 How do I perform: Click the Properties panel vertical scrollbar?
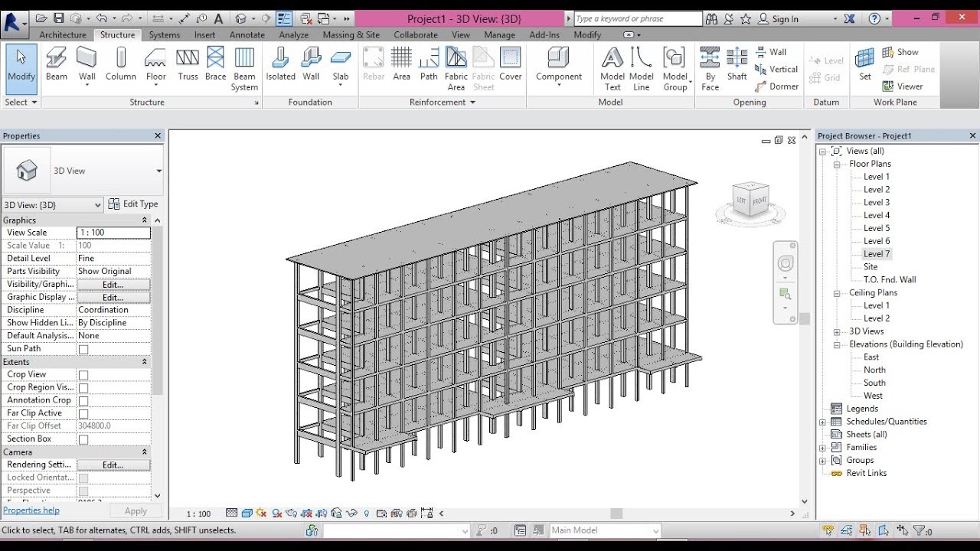tap(158, 309)
